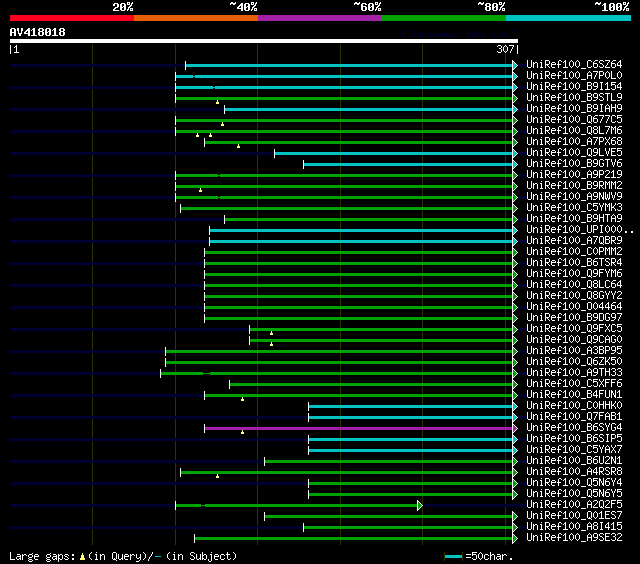640x564 pixels.
Task: Click UniRef100_Q8L7M6 text
Action: (x=574, y=131)
